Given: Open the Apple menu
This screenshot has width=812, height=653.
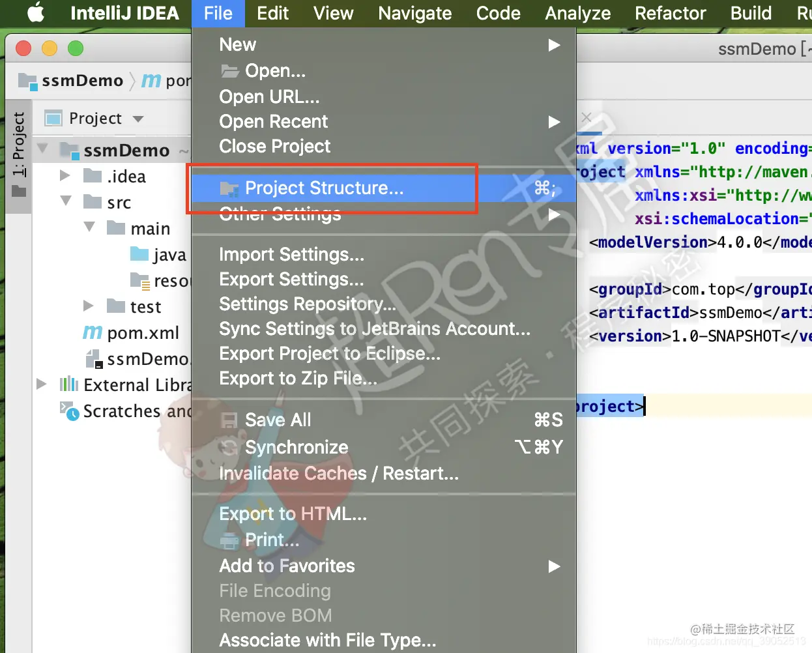Looking at the screenshot, I should click(36, 13).
